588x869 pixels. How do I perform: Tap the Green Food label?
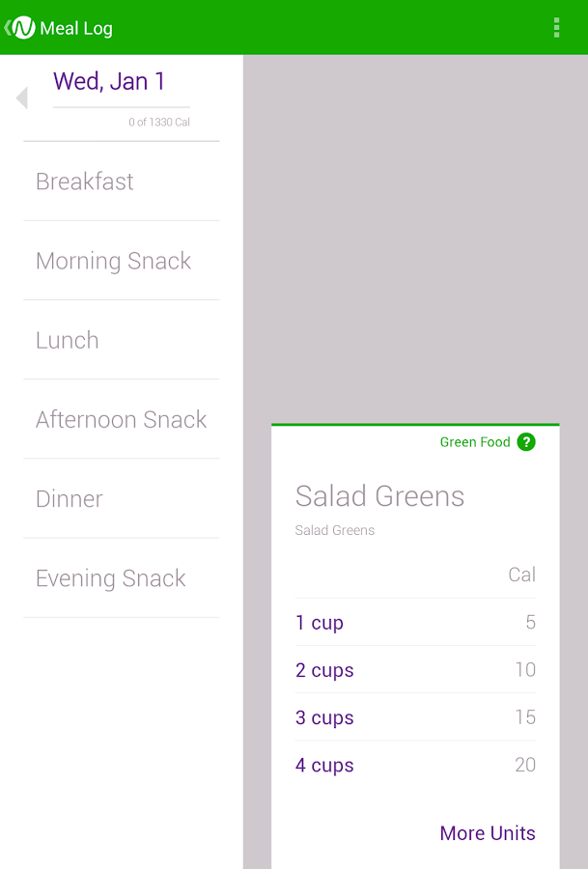[x=475, y=442]
